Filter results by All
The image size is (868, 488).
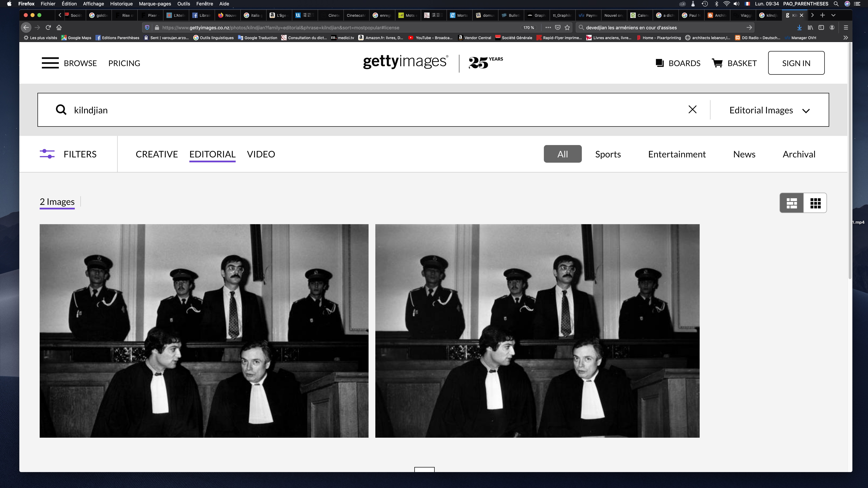coord(562,154)
